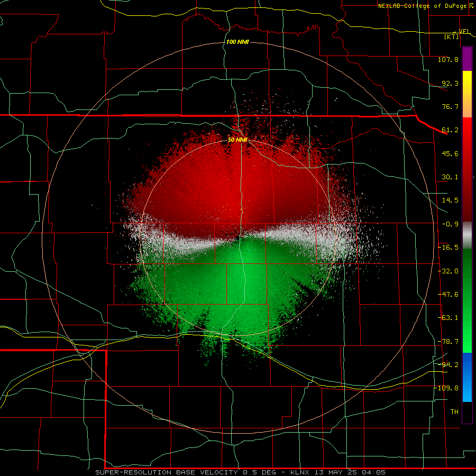This screenshot has width=476, height=476.
Task: Click the 45.6 velocity scale value
Action: click(x=450, y=153)
